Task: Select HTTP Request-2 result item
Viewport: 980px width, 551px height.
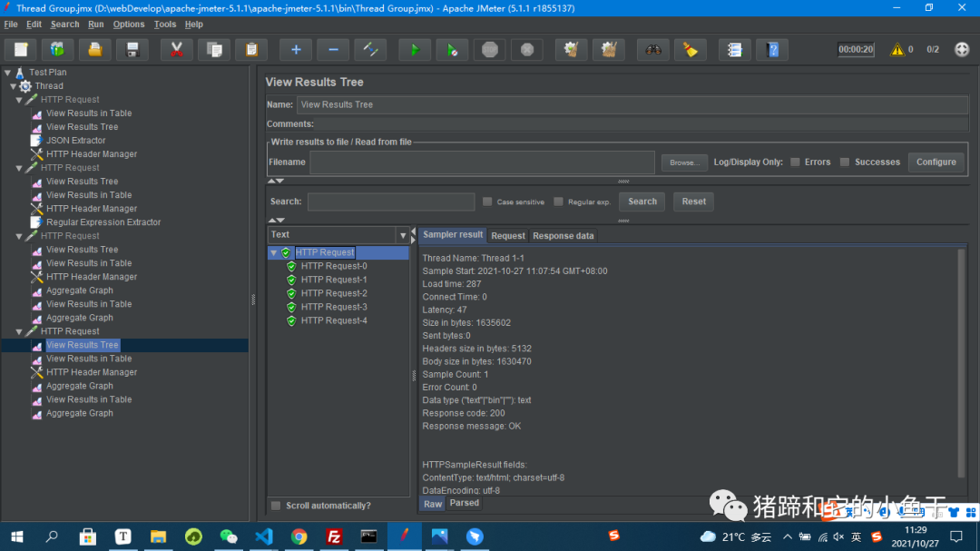Action: [x=334, y=293]
